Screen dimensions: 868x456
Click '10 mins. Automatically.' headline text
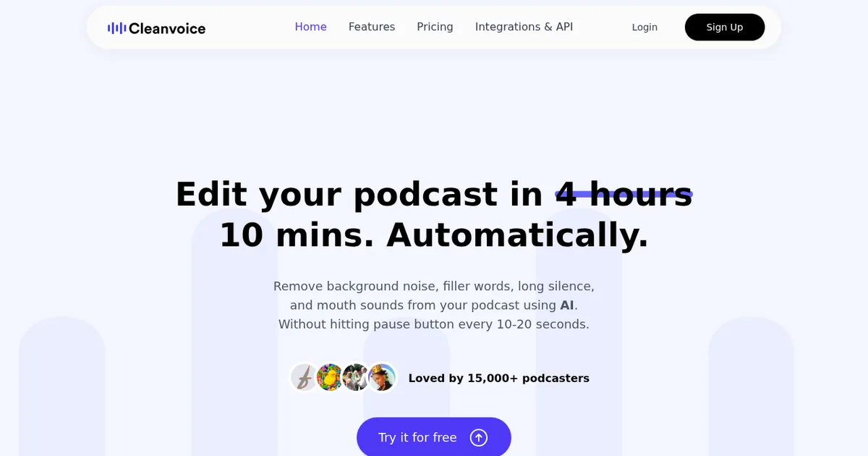(434, 235)
